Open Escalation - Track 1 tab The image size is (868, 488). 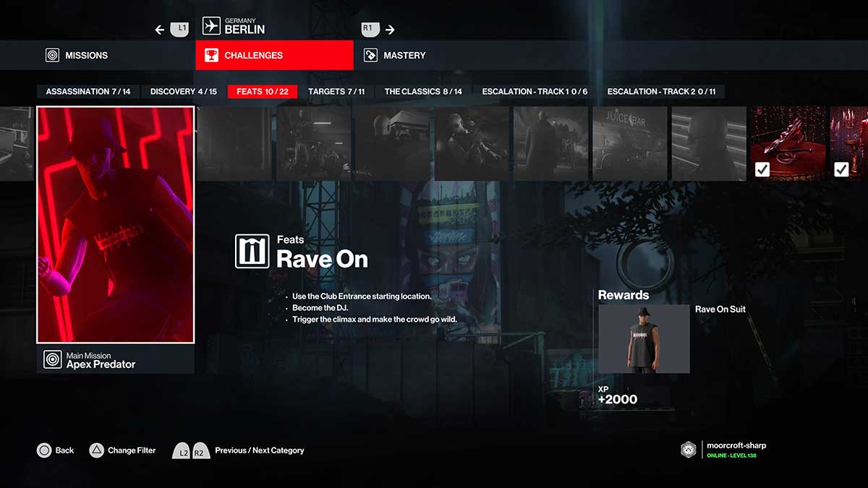[x=535, y=91]
